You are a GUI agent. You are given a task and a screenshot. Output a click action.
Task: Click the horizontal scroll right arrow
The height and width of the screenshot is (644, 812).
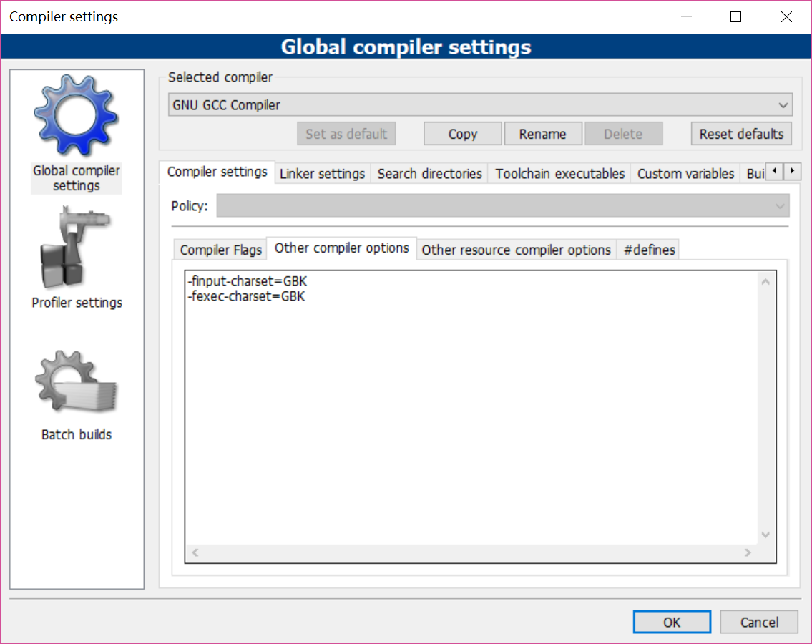coord(748,552)
